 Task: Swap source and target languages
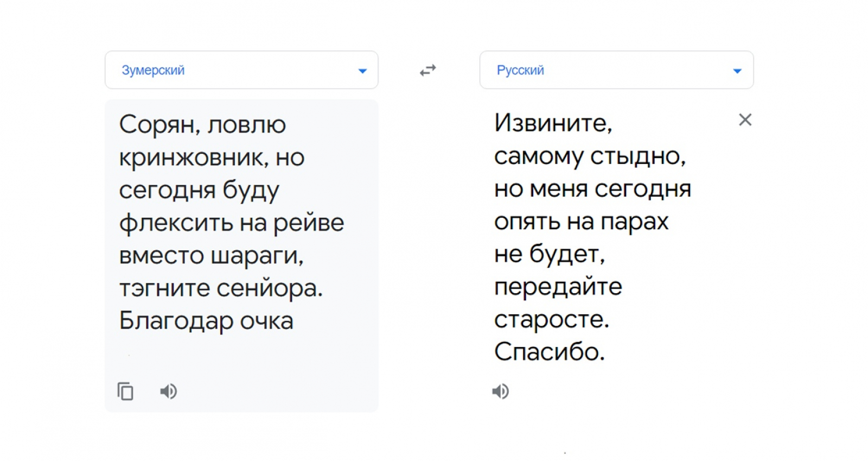pos(428,71)
